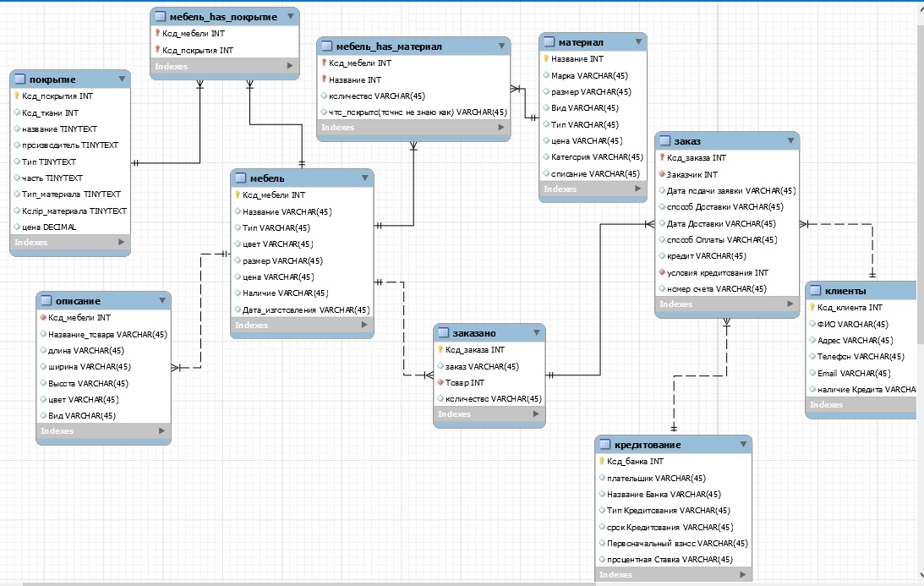Collapse the мебель table using header arrow
Viewport: 924px width, 586px height.
tap(364, 178)
